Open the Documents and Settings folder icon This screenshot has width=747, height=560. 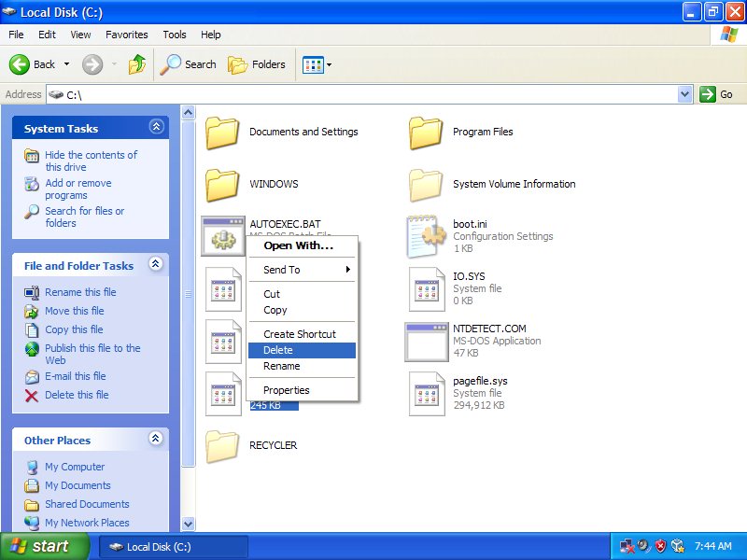click(222, 133)
